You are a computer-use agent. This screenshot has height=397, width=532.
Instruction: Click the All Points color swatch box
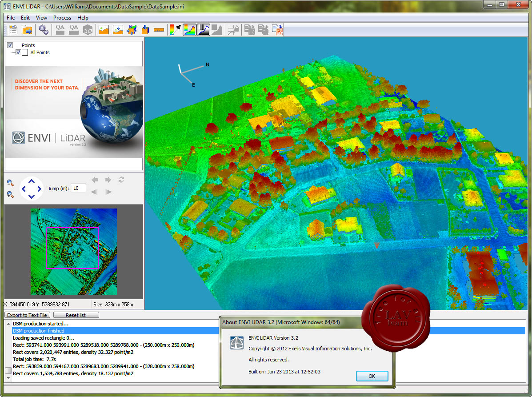pos(25,52)
